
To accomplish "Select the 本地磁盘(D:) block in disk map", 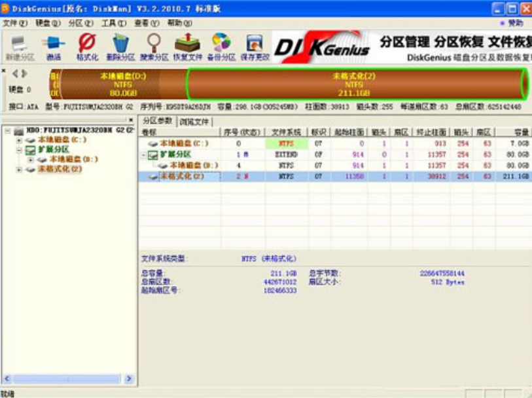I will (x=123, y=84).
